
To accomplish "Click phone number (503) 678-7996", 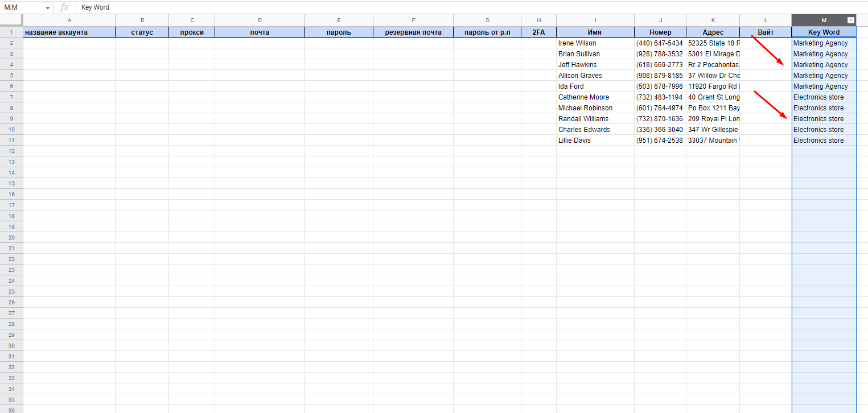I will (x=660, y=86).
